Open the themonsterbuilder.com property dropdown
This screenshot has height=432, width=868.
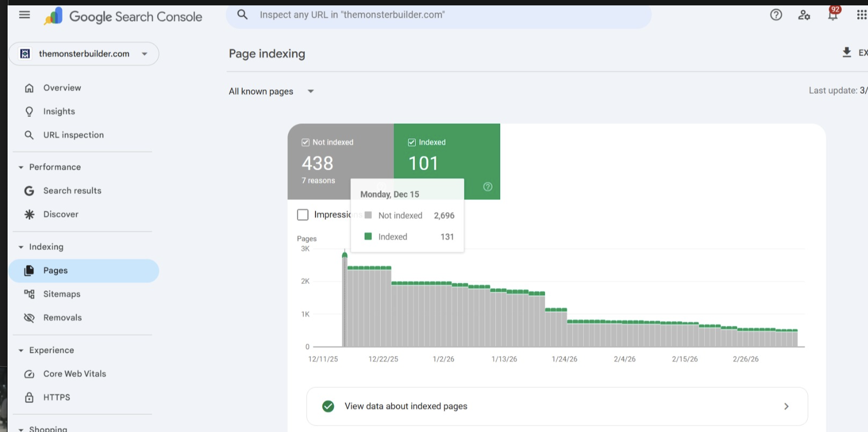(x=83, y=54)
